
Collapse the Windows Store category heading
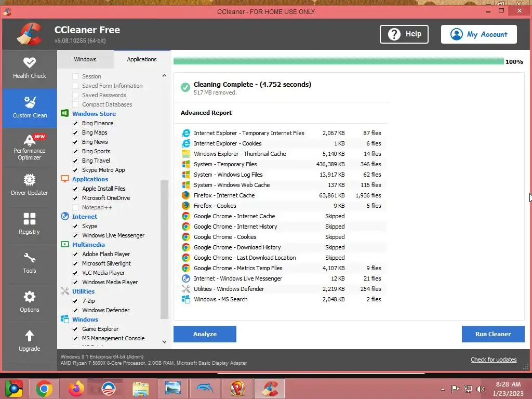(x=94, y=114)
